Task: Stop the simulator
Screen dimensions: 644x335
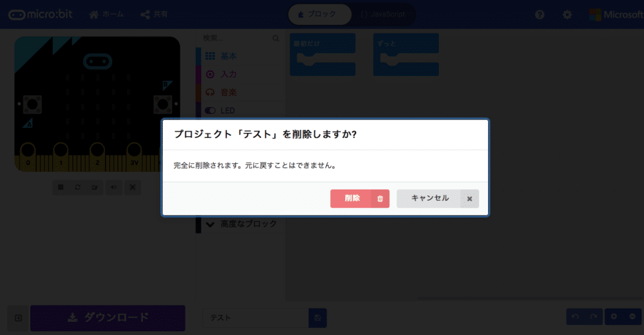Action: point(61,188)
